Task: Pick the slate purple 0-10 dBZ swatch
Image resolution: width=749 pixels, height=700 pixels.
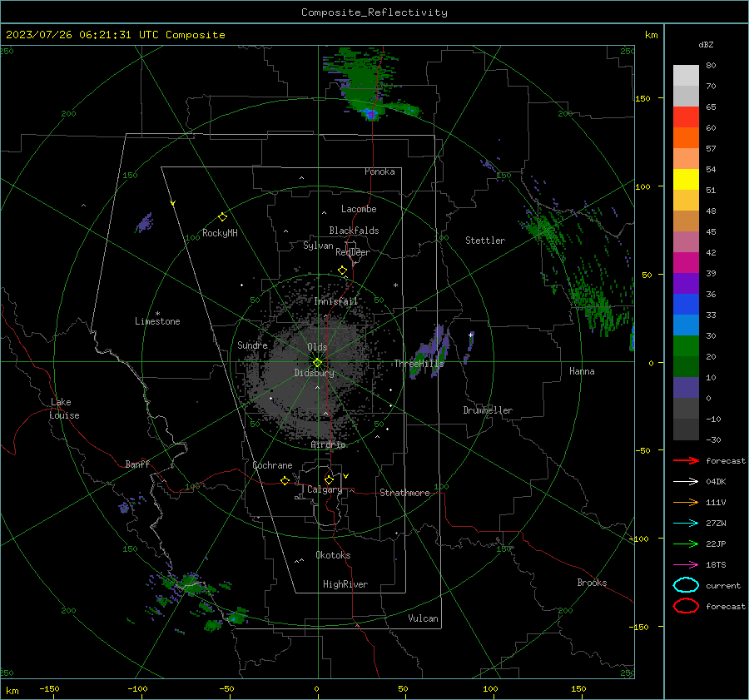Action: click(686, 388)
